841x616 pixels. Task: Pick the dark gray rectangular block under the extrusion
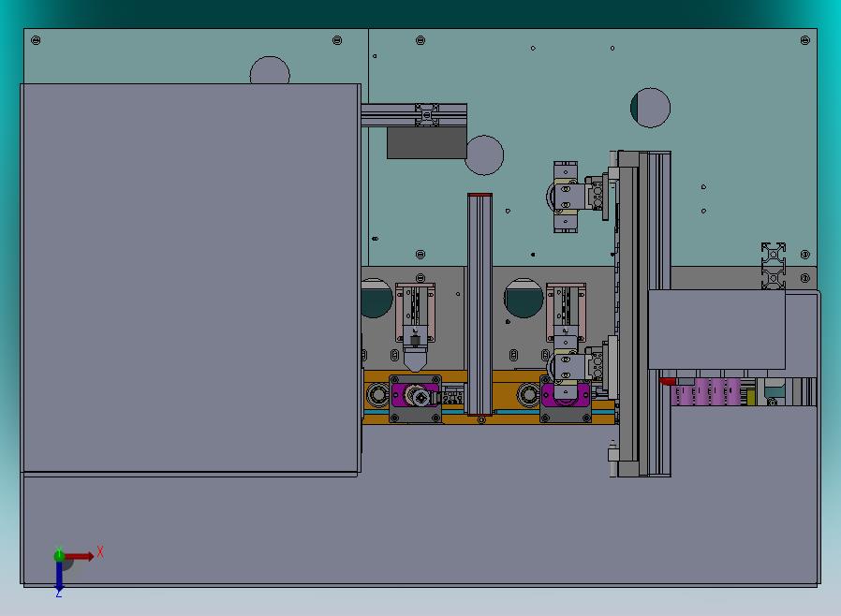(426, 142)
